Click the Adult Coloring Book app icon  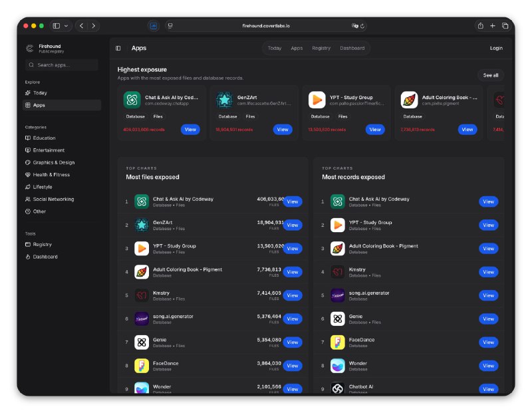409,100
